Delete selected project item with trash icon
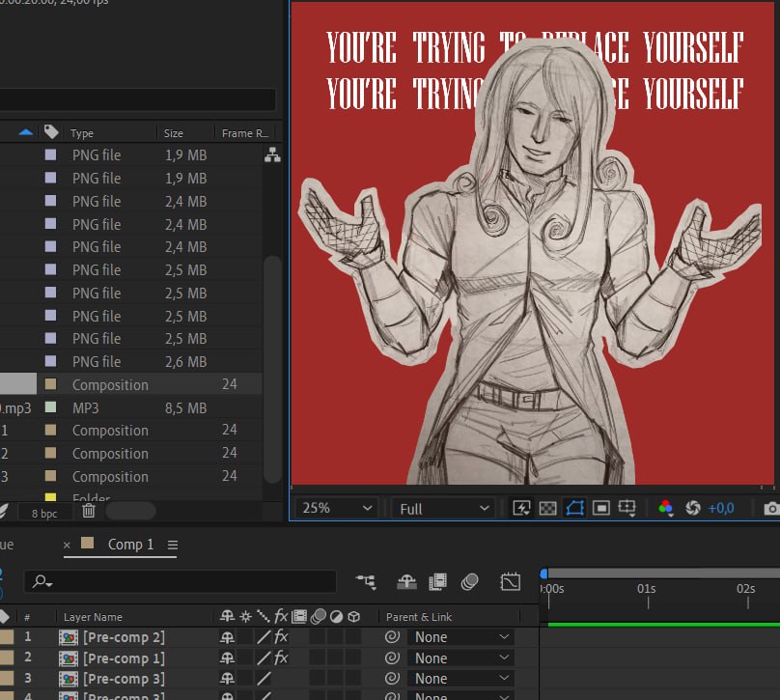Viewport: 780px width, 700px height. click(x=89, y=511)
